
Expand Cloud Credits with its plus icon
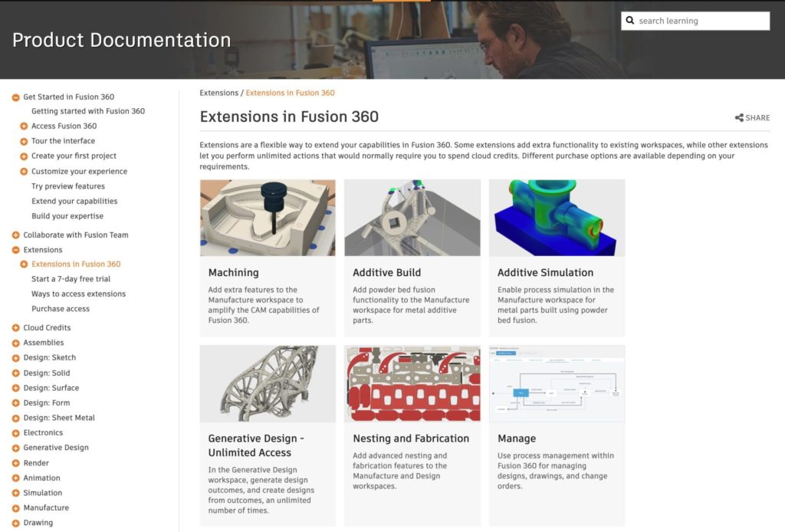(x=15, y=327)
